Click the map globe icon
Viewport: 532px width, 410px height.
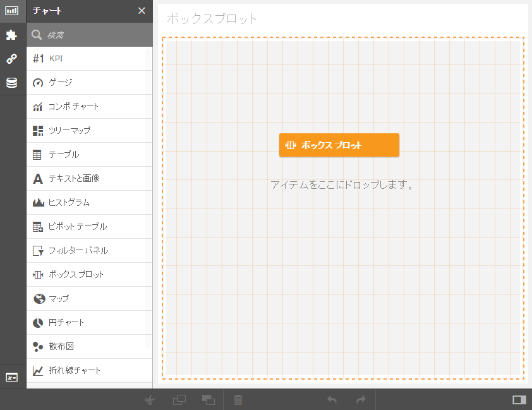39,299
